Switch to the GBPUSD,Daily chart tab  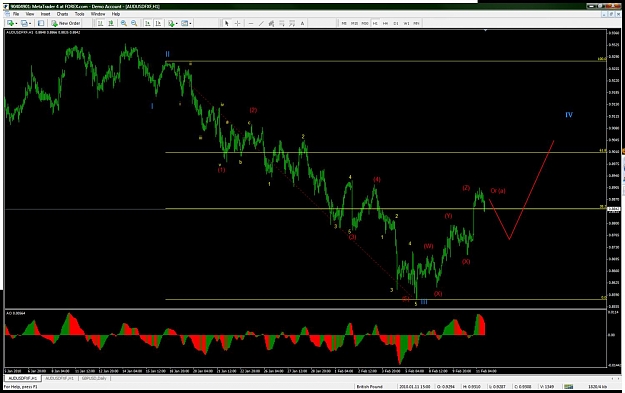(x=94, y=378)
